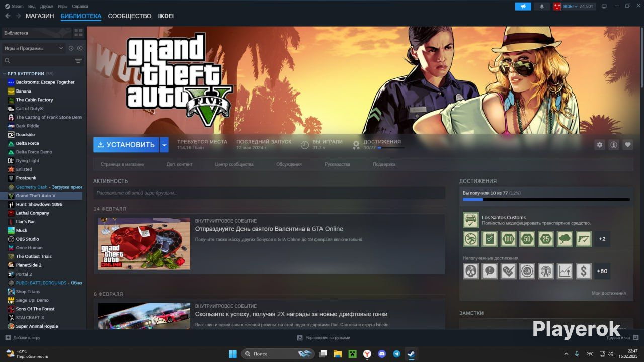Viewport: 644px width, 362px height.
Task: Sort library by recent activity clock icon
Action: tap(71, 48)
